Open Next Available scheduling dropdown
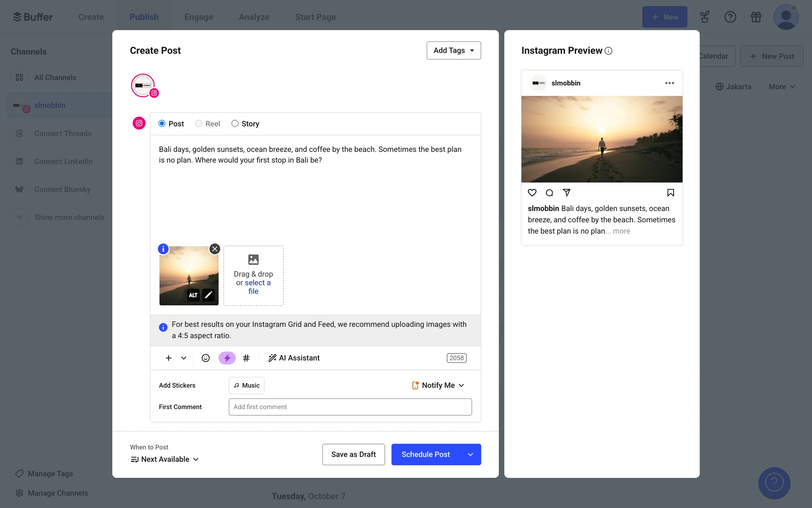This screenshot has height=508, width=812. pos(165,459)
